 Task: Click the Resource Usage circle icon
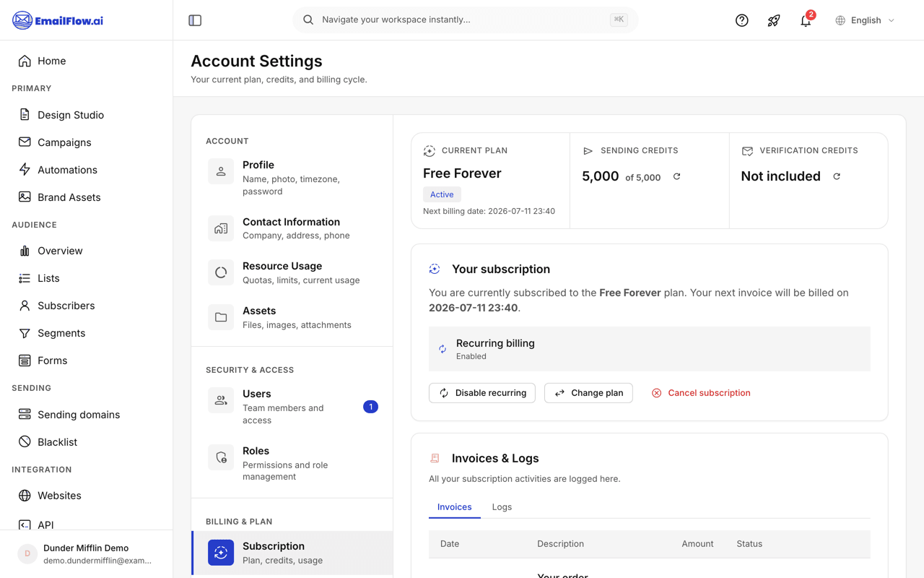221,272
